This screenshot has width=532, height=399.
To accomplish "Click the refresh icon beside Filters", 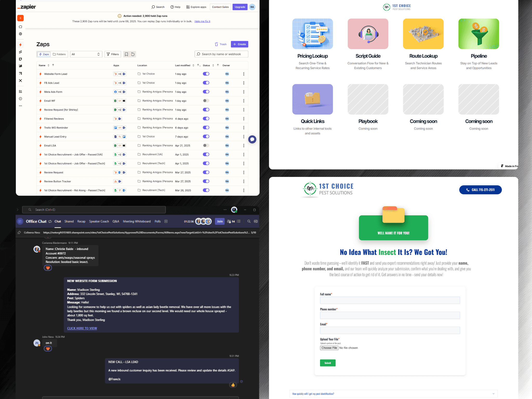I will [133, 54].
